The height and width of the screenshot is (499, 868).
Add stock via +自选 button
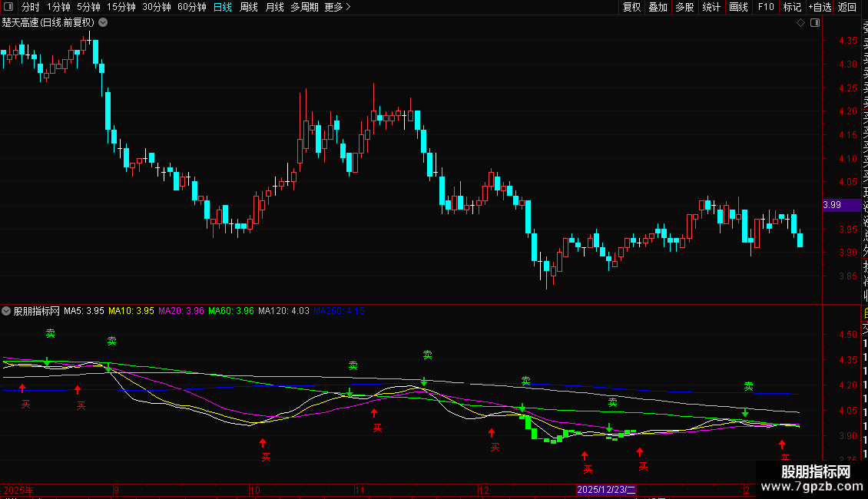coord(820,8)
